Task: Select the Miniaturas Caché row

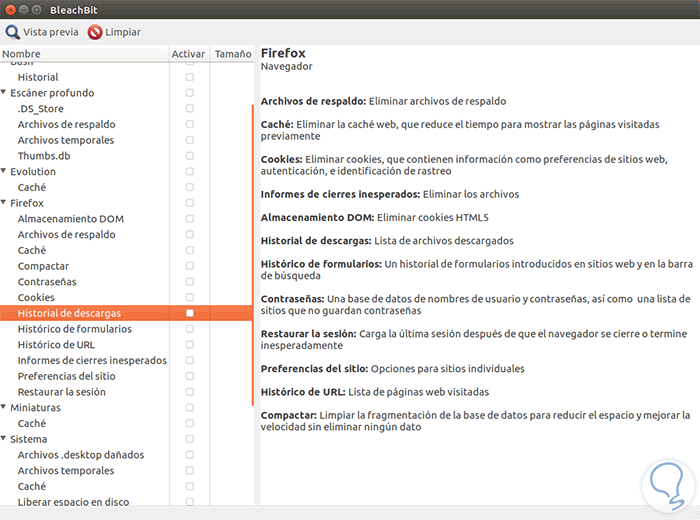Action: coord(126,423)
